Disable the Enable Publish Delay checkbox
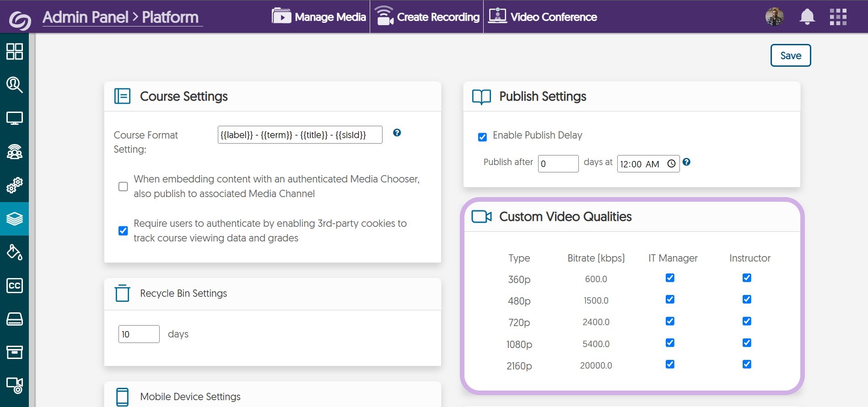Image resolution: width=868 pixels, height=407 pixels. click(482, 137)
